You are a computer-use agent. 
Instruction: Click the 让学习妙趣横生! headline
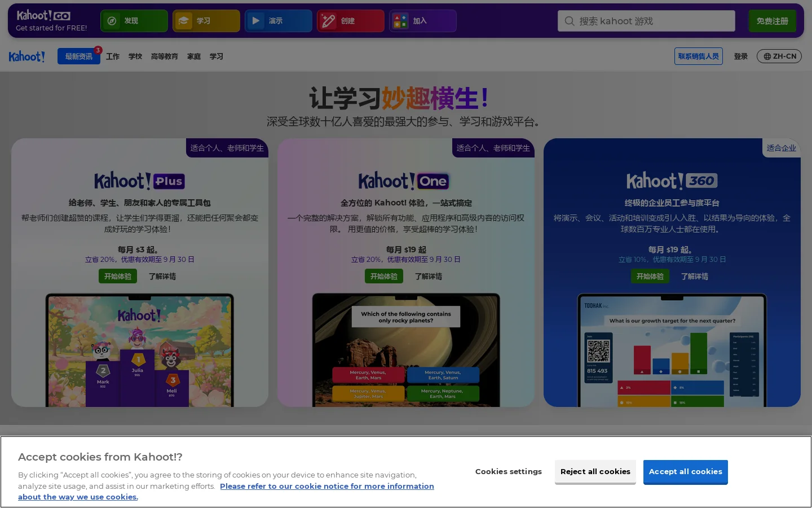click(x=399, y=98)
